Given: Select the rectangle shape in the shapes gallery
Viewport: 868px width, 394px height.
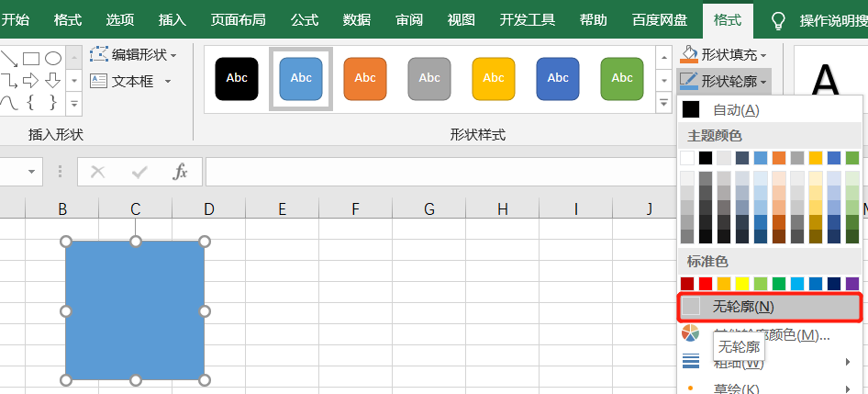Looking at the screenshot, I should 31,58.
